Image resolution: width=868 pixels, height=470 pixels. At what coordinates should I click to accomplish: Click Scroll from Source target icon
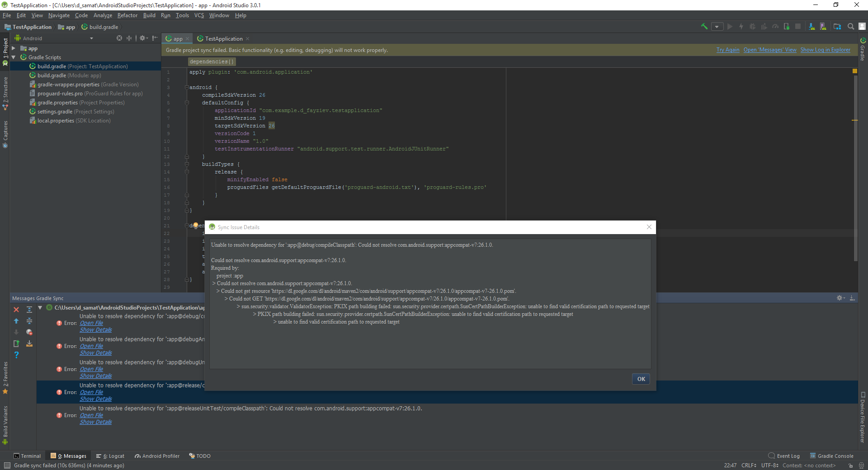119,38
